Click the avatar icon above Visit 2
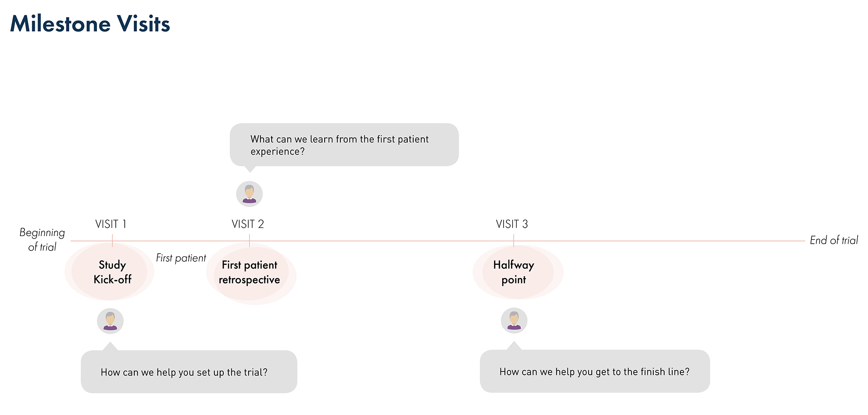868x415 pixels. tap(250, 194)
